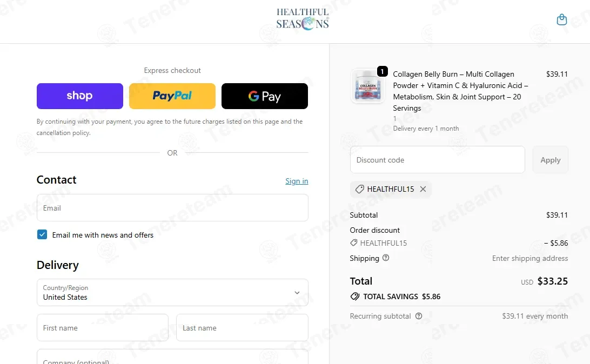Open the recurring subtotal info icon
This screenshot has height=364, width=590.
tap(418, 316)
